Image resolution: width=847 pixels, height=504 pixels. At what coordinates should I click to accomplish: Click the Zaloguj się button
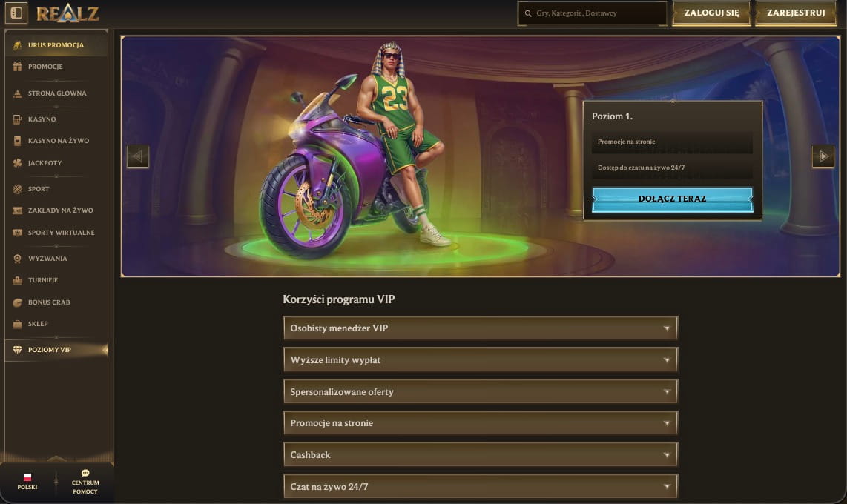(711, 13)
